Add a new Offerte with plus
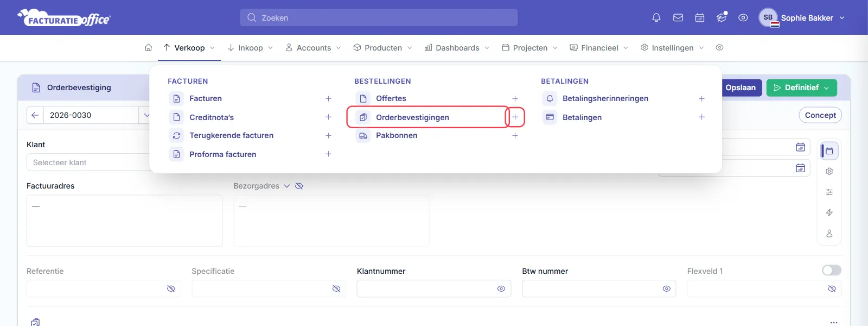The image size is (868, 326). 515,99
